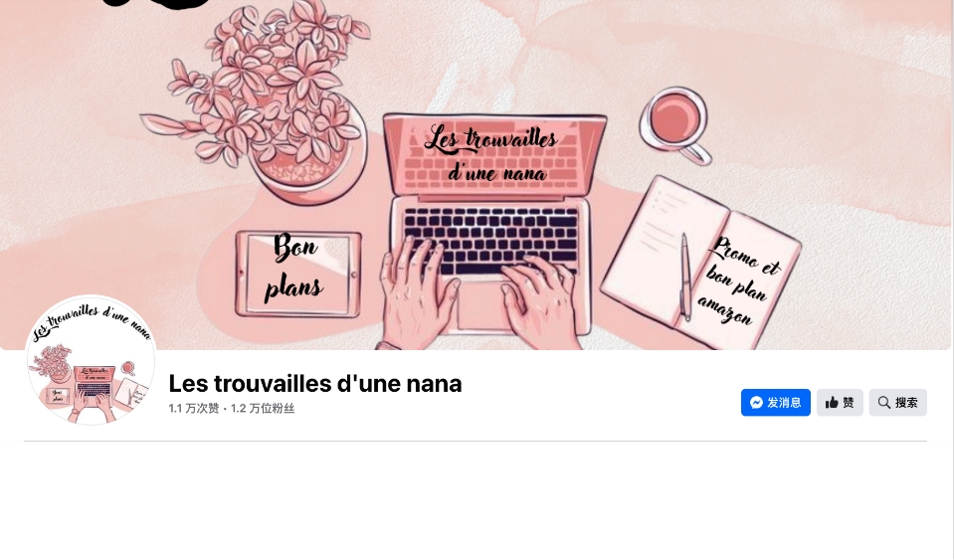Click the dark laptop keyboard in cover
954x560 pixels.
point(491,240)
